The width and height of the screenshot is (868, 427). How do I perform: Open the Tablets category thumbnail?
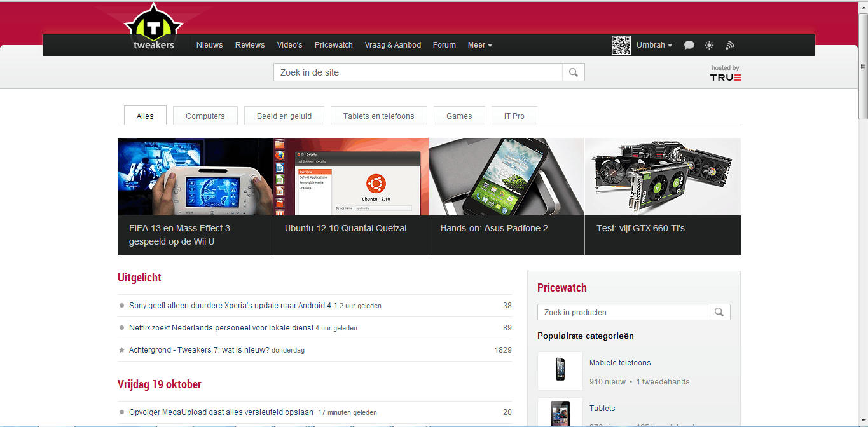pyautogui.click(x=560, y=412)
